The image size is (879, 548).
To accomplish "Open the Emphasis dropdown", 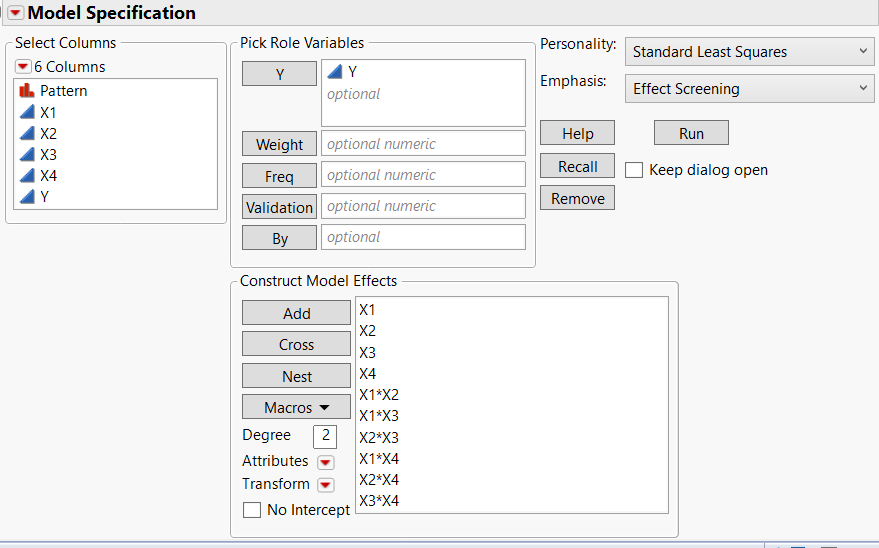I will [750, 89].
